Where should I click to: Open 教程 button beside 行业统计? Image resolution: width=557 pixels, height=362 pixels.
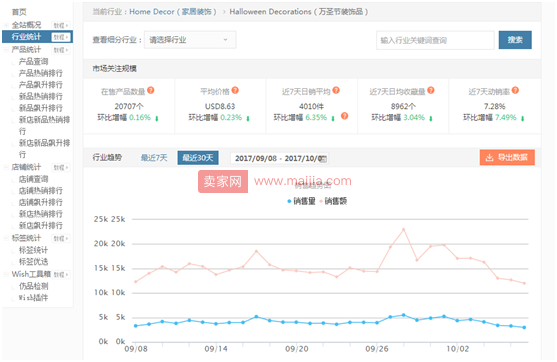(61, 37)
